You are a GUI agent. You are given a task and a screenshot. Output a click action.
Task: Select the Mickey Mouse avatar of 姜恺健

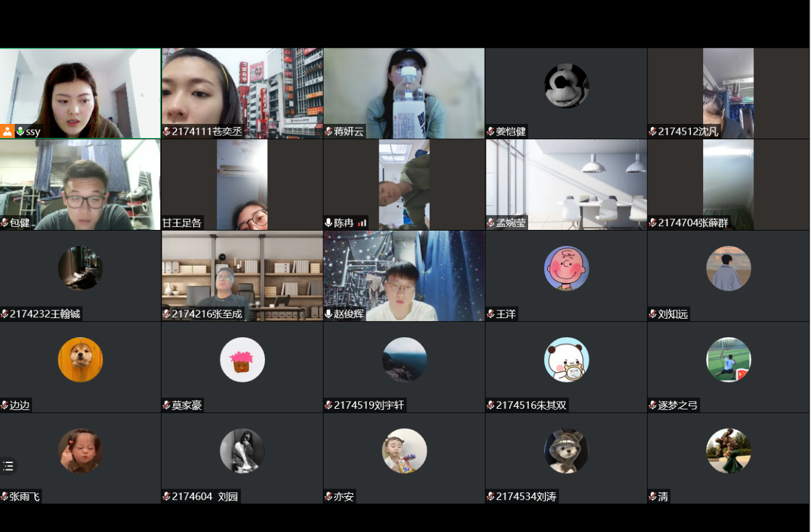[x=566, y=86]
